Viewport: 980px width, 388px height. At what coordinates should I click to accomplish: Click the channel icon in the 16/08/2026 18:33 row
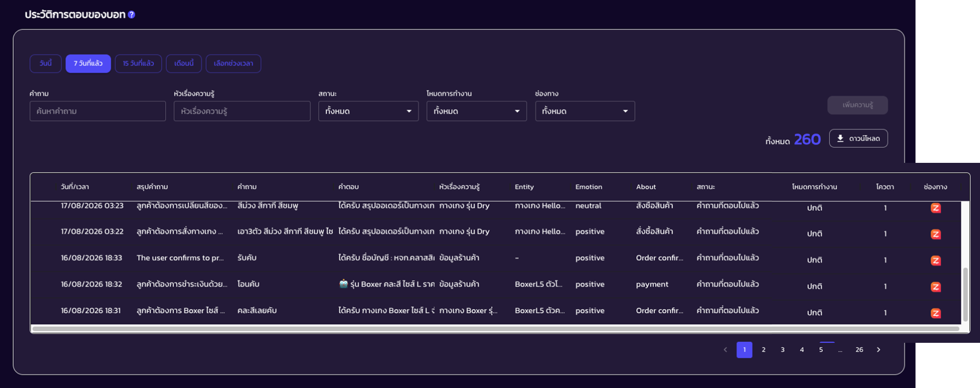coord(935,260)
